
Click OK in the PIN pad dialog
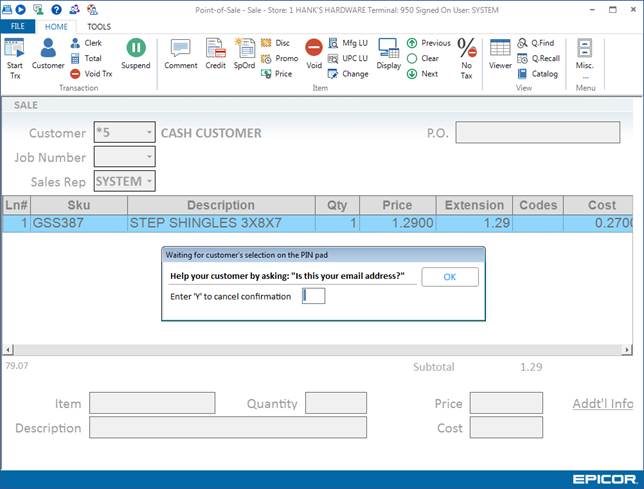coord(449,277)
